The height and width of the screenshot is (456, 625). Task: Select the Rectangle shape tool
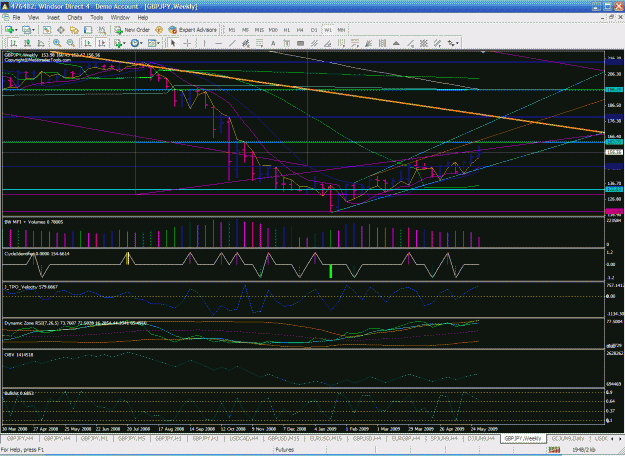[301, 43]
